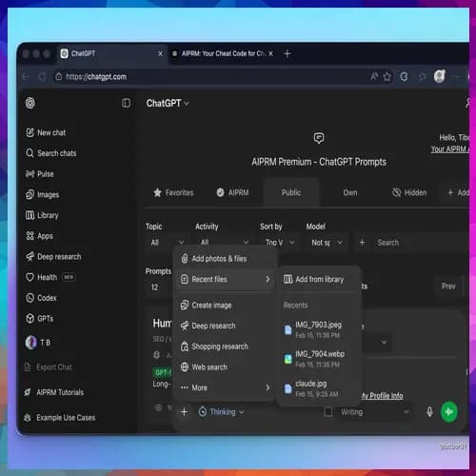
Task: Select recent file claude.jpg
Action: coord(319,388)
